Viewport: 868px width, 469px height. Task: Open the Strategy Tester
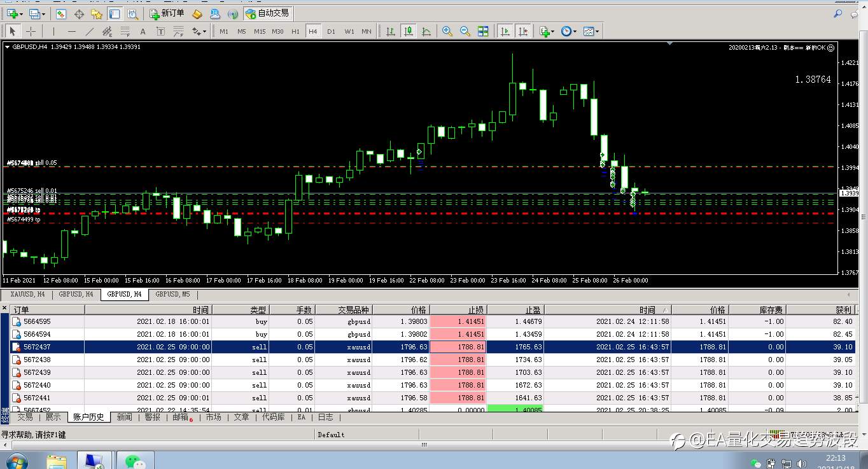coord(132,13)
